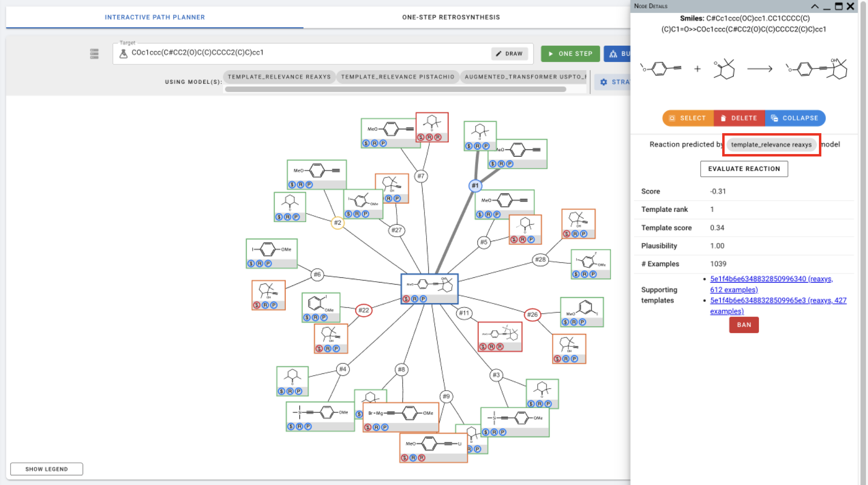The image size is (868, 485).
Task: Delete the selected reaction node
Action: tap(739, 118)
